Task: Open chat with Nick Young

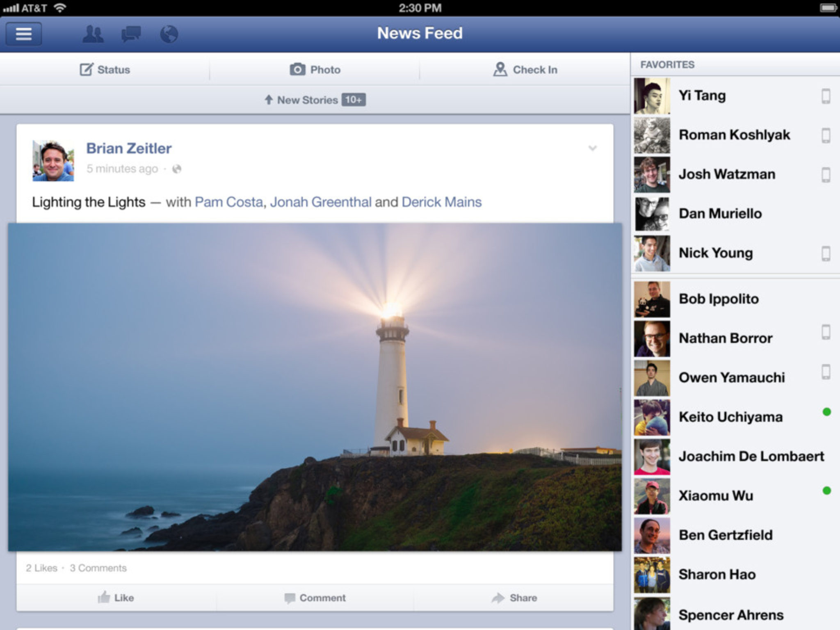Action: pyautogui.click(x=735, y=253)
